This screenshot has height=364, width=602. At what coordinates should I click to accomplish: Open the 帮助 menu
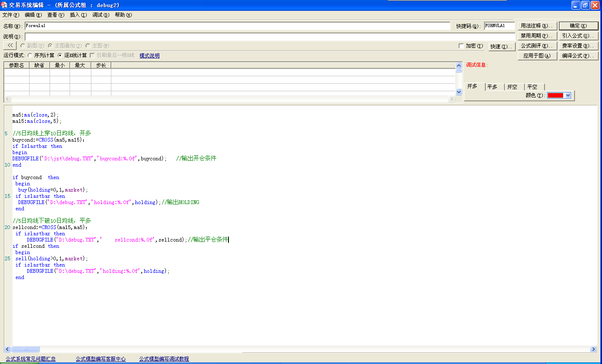123,15
